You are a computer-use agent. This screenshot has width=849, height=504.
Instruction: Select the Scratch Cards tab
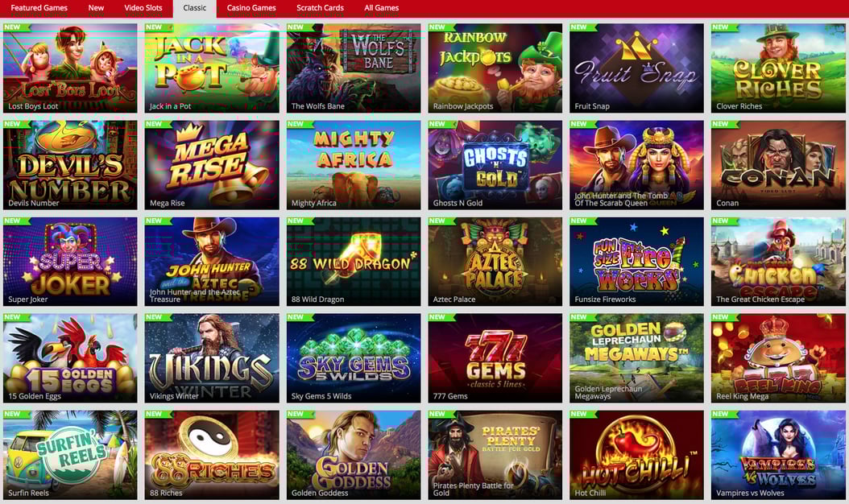[x=320, y=8]
